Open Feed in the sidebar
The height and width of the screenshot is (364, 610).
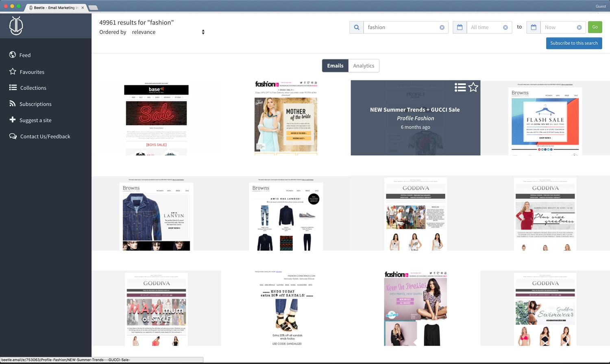tap(25, 55)
